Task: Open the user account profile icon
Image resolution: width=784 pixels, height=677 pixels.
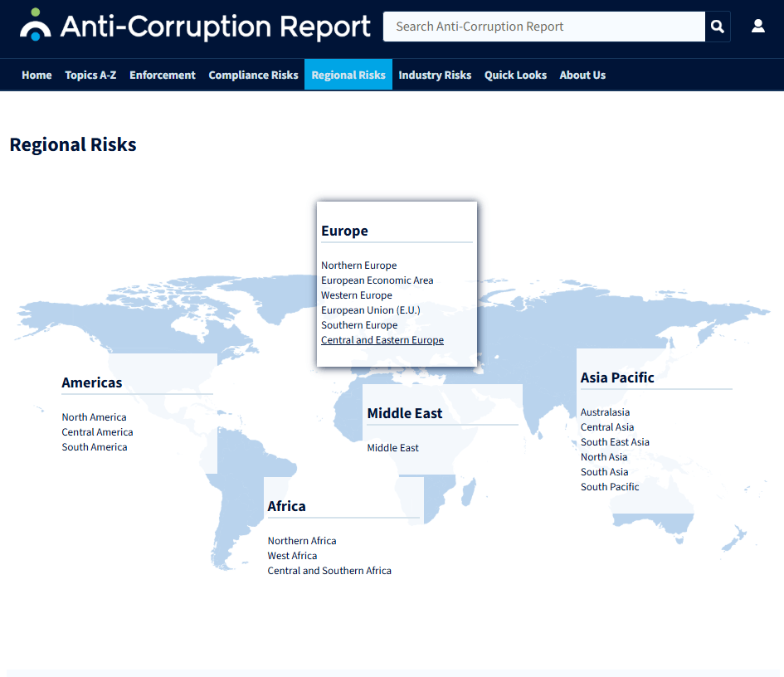Action: click(758, 26)
